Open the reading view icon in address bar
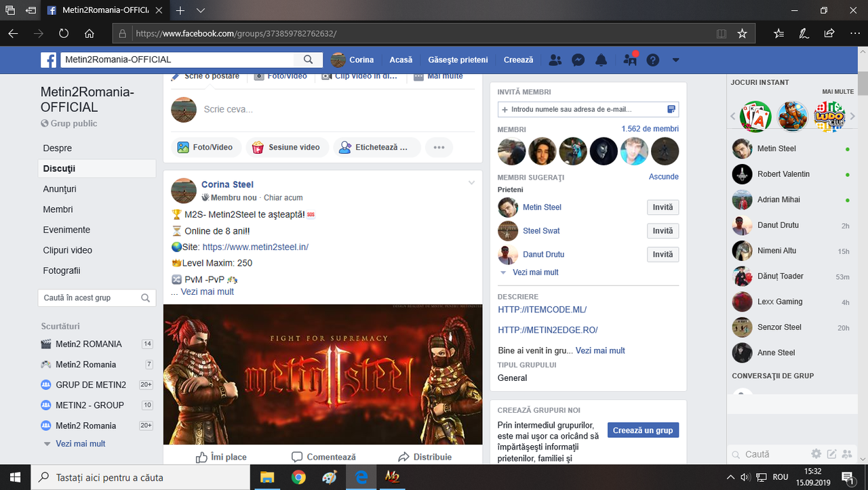 click(x=722, y=33)
